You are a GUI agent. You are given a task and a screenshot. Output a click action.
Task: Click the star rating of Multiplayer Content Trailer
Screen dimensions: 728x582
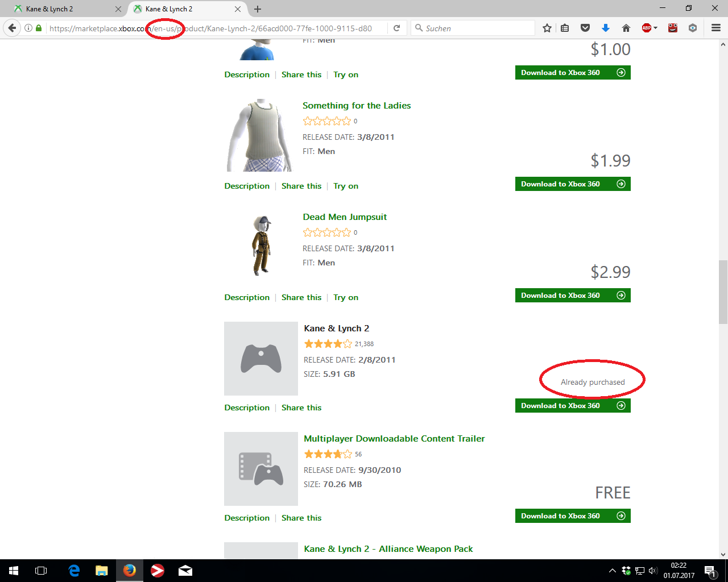[x=328, y=454]
